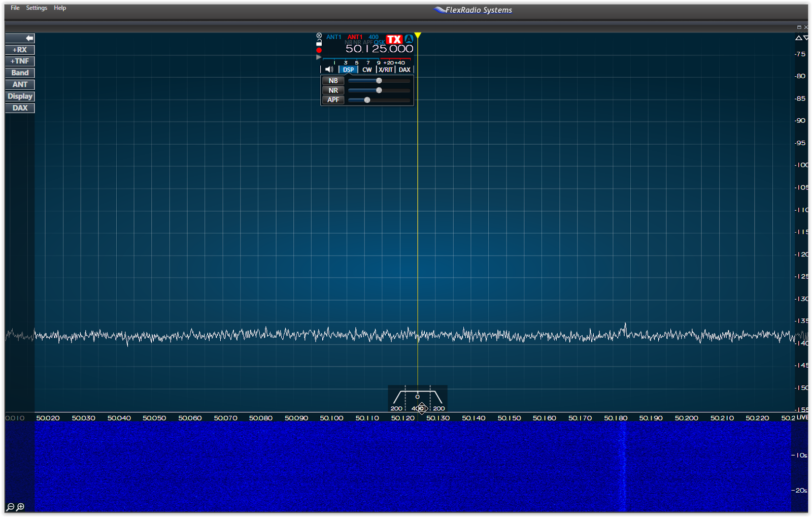
Task: Switch to the CW tab
Action: (x=367, y=70)
